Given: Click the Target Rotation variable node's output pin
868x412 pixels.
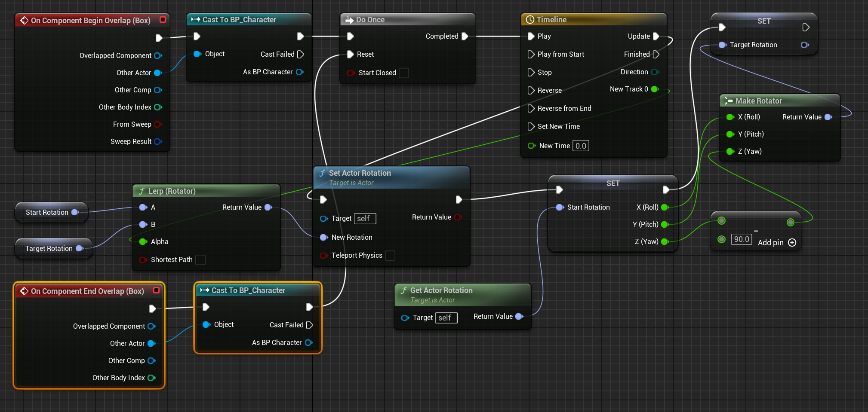Looking at the screenshot, I should [80, 249].
